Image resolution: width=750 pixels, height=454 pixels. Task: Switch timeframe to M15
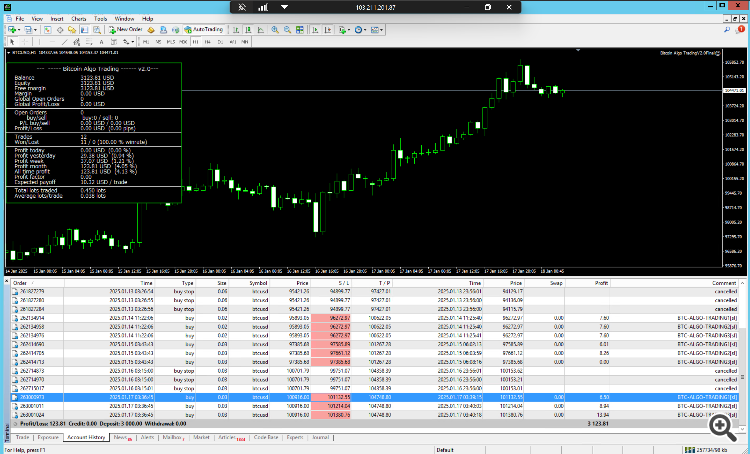click(x=171, y=42)
